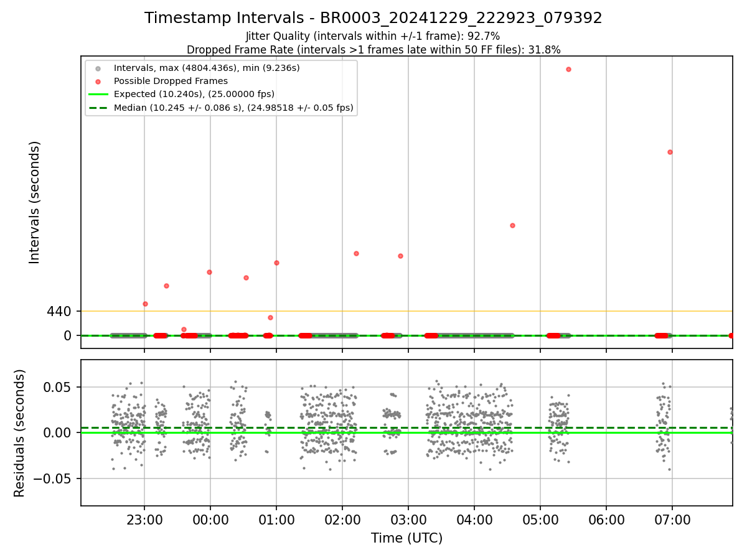This screenshot has width=747, height=560.
Task: Click the red legend marker for Possible Dropped Frames
Action: 98,81
